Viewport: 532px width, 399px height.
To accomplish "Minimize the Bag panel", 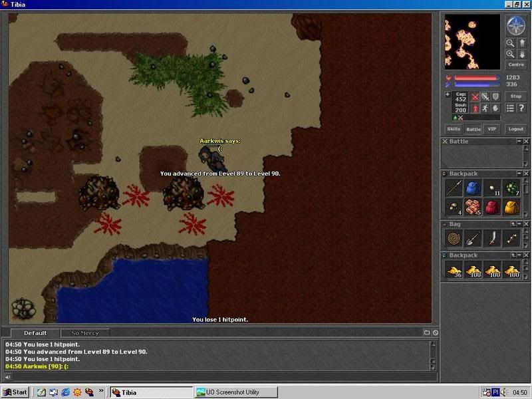I will point(519,224).
